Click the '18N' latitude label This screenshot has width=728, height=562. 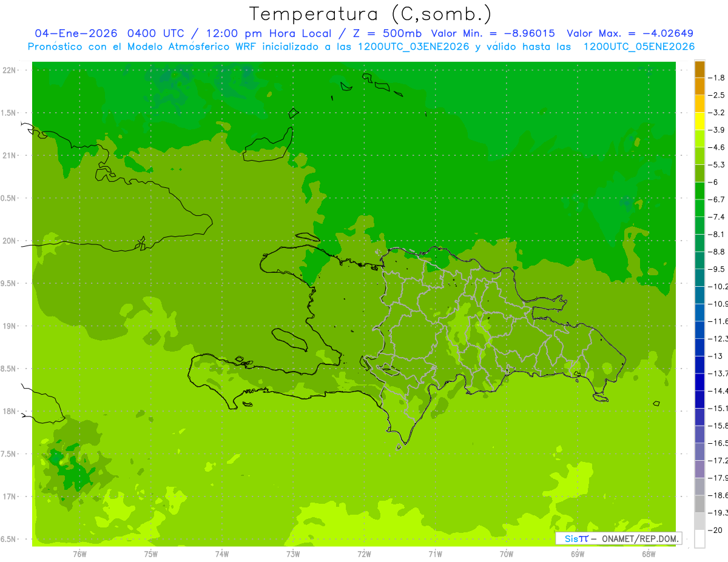coord(9,412)
